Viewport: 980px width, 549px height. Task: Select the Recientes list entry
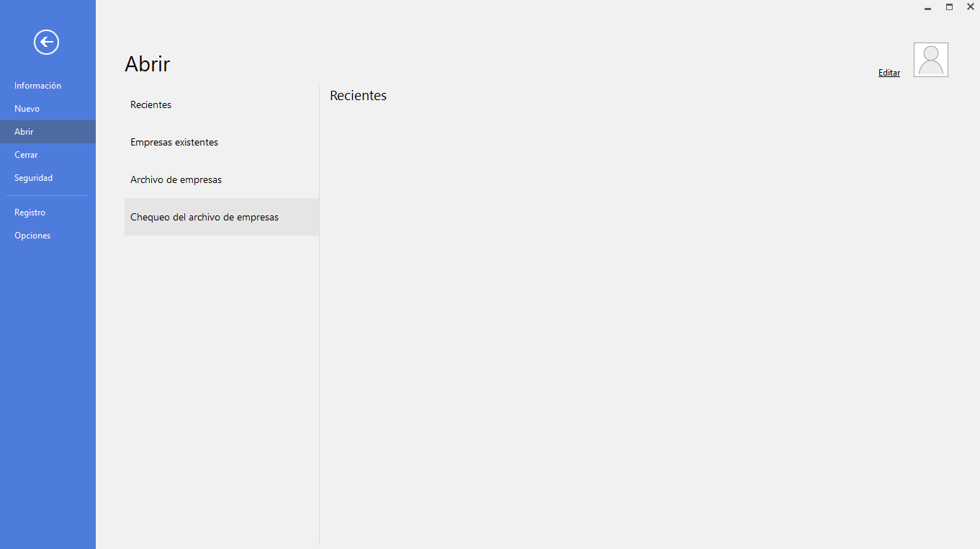point(222,104)
